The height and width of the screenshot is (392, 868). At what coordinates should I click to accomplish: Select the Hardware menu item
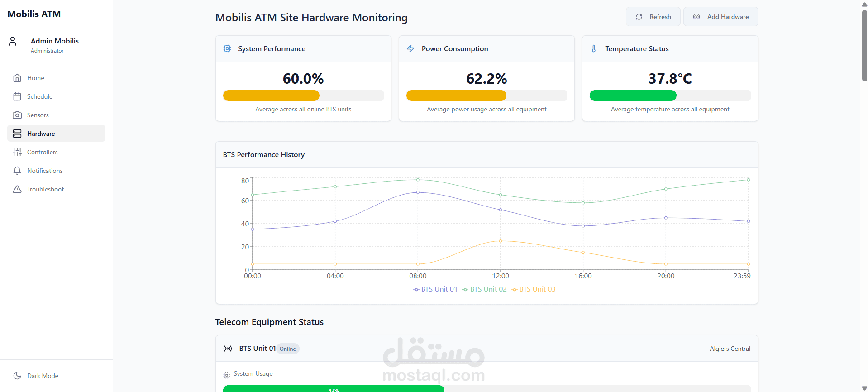[x=56, y=134]
